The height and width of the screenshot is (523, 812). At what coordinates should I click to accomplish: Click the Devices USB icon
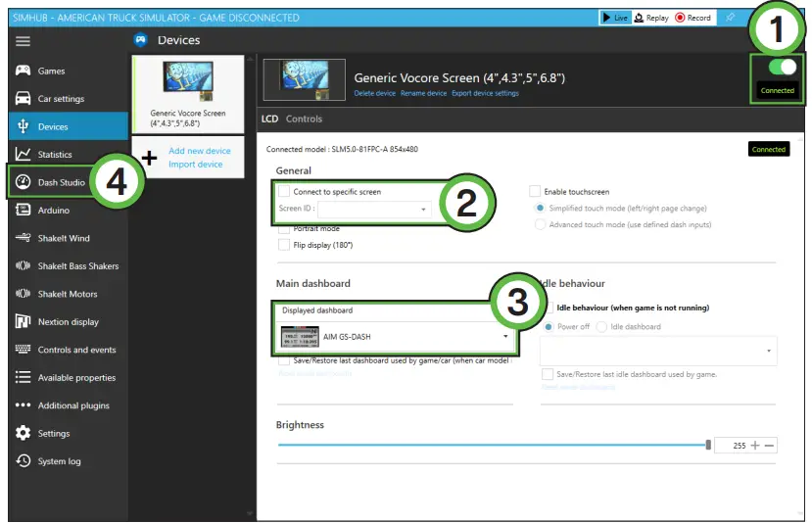(23, 126)
